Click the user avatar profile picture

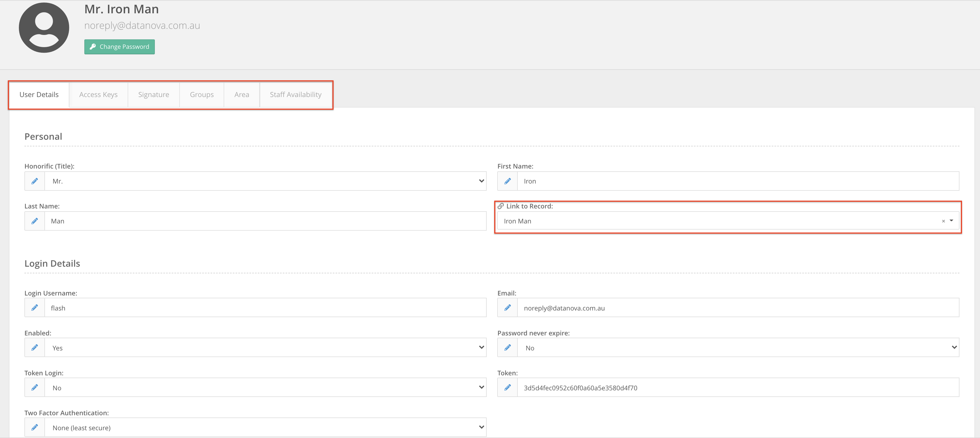pyautogui.click(x=44, y=27)
